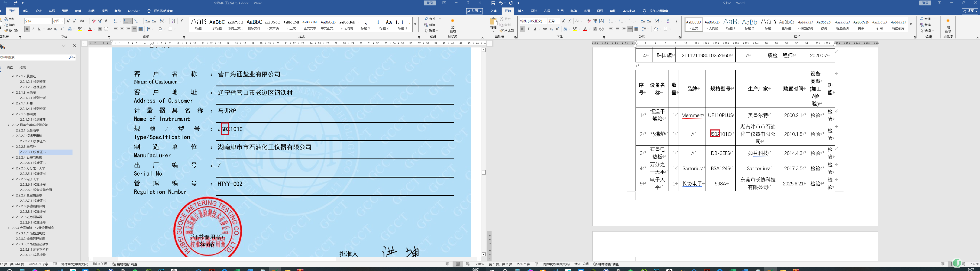The height and width of the screenshot is (271, 980).
Task: Click the Sort icon in the right window
Action: [669, 21]
